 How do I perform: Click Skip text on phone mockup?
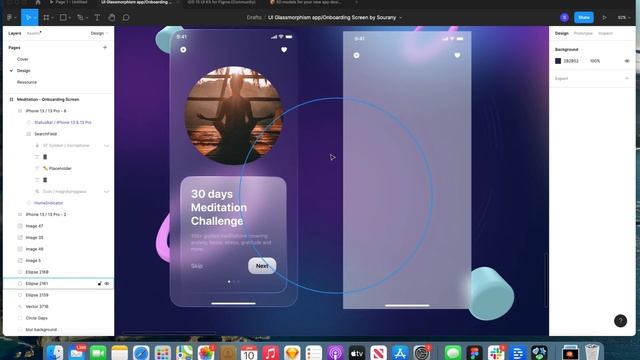[197, 266]
